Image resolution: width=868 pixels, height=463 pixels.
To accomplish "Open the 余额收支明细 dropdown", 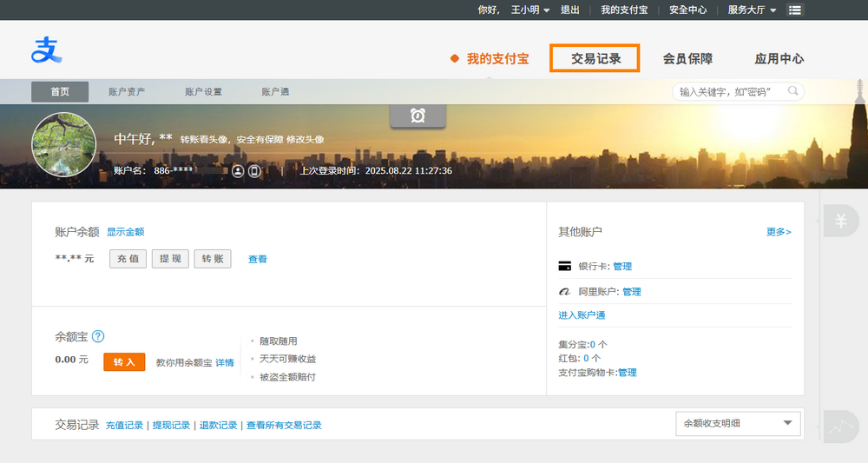I will coord(738,424).
